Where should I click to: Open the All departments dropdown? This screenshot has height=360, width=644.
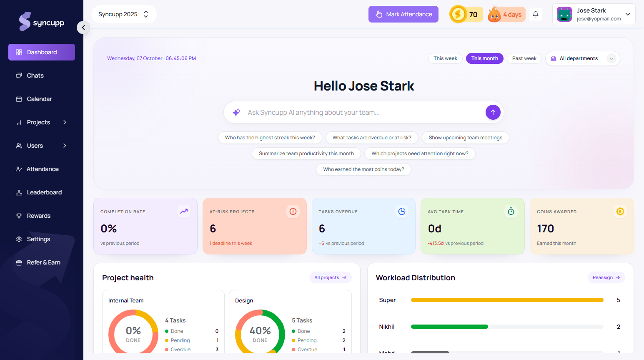coord(583,58)
